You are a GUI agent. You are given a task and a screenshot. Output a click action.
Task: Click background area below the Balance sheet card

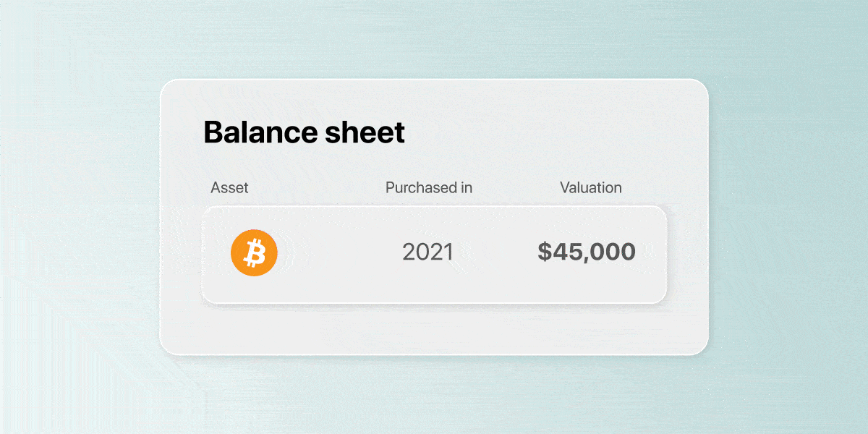point(434,396)
